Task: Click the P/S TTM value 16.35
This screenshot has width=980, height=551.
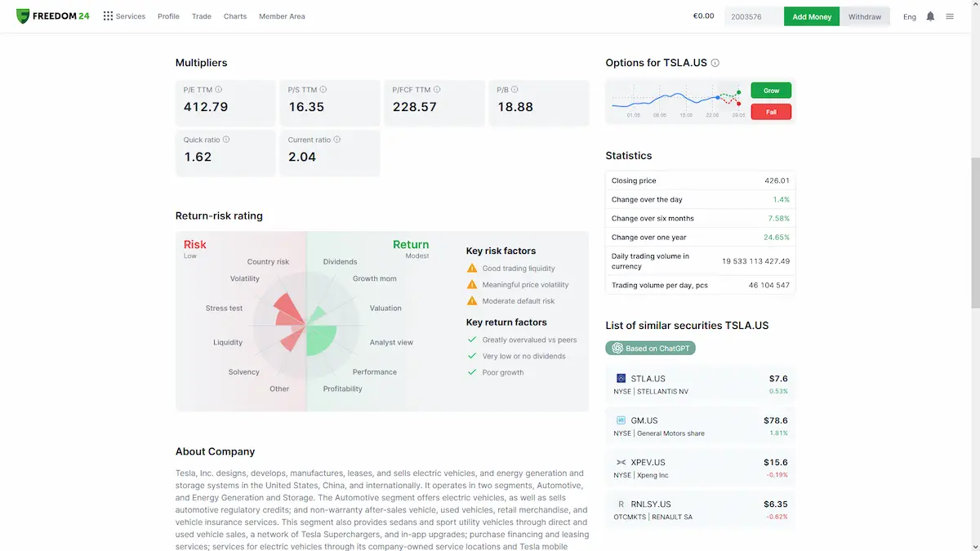Action: (306, 107)
